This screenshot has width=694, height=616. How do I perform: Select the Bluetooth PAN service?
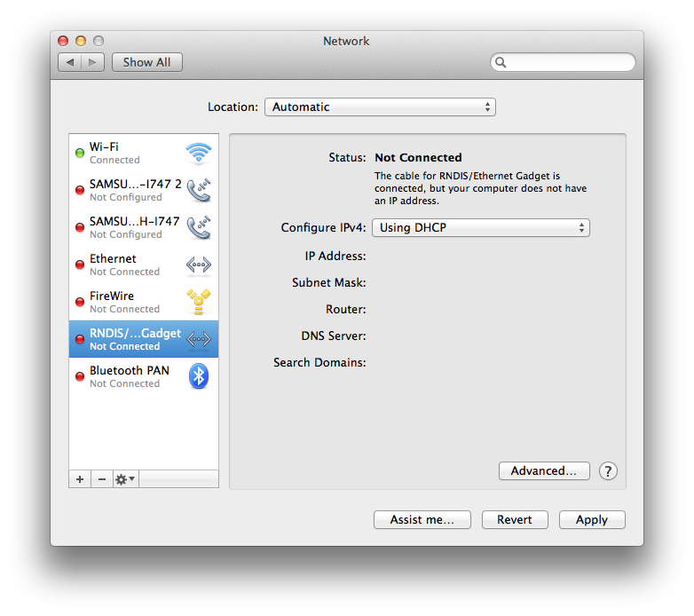point(144,376)
